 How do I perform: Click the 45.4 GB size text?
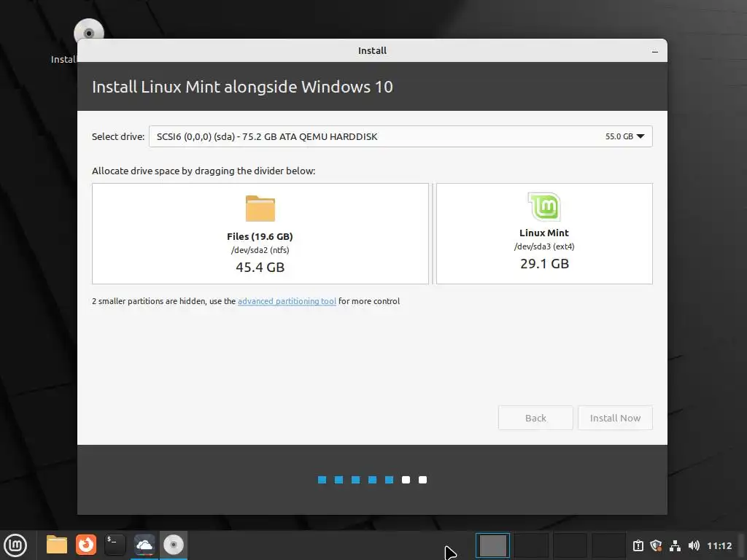260,267
